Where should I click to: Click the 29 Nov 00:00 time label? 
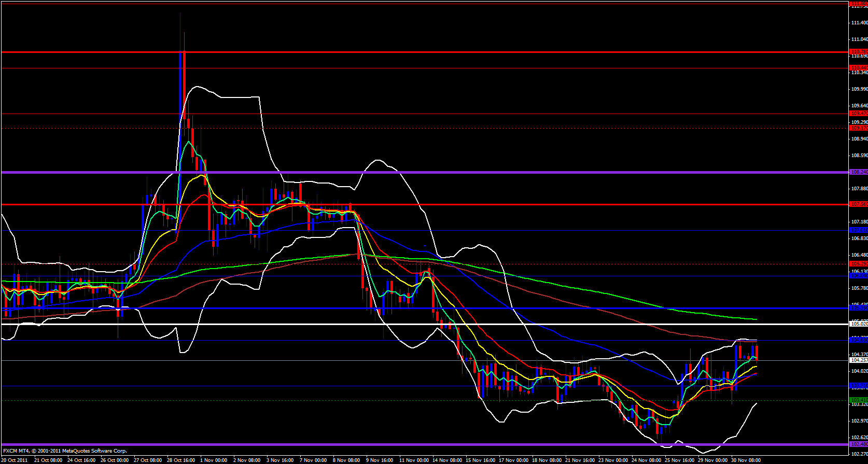712,460
